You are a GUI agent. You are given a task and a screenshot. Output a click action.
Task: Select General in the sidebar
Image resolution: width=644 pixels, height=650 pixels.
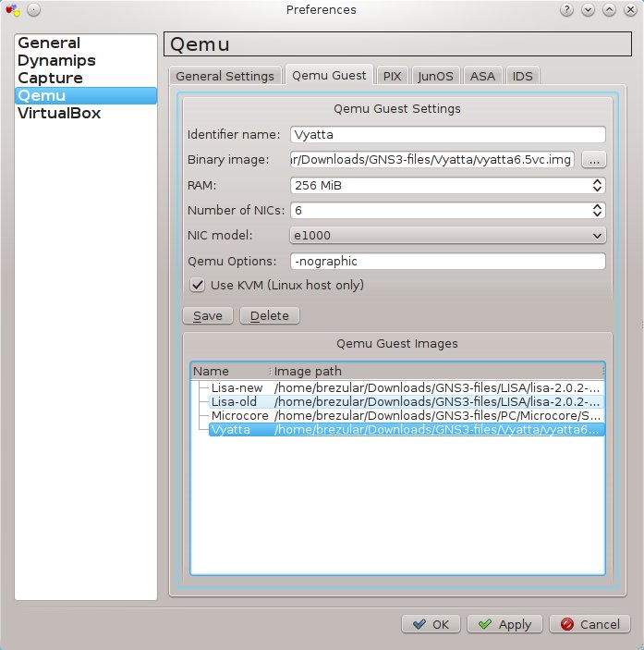click(x=86, y=43)
